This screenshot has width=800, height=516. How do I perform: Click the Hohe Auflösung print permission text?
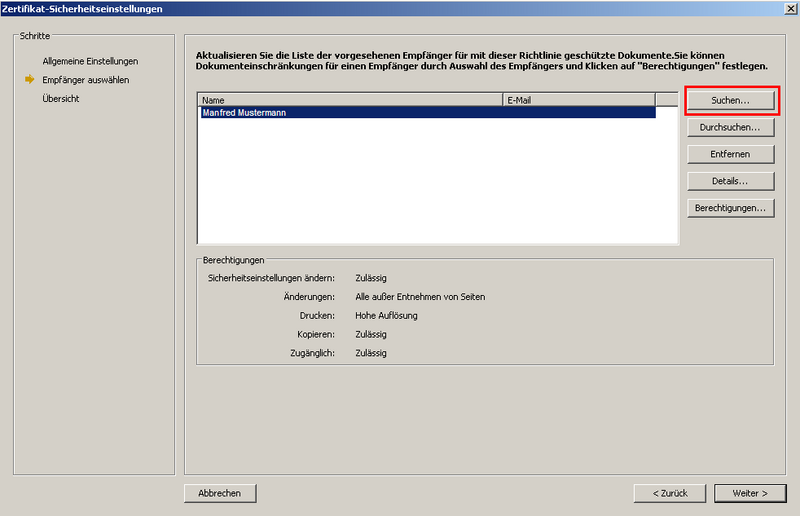[x=386, y=316]
